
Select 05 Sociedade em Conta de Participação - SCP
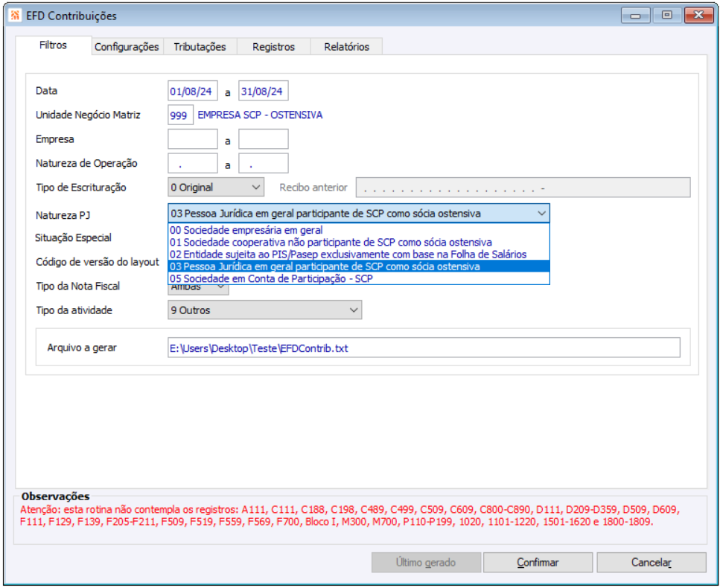[359, 278]
